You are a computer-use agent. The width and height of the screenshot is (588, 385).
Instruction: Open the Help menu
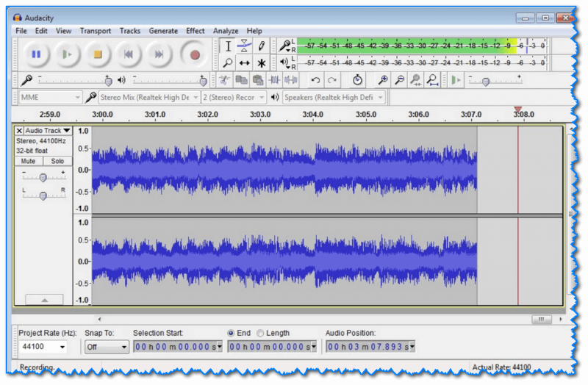254,31
